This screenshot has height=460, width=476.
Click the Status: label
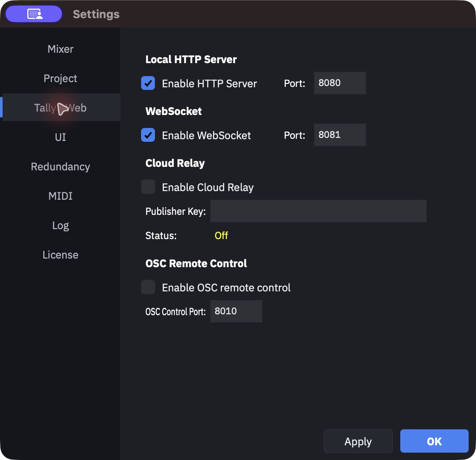[x=161, y=236]
